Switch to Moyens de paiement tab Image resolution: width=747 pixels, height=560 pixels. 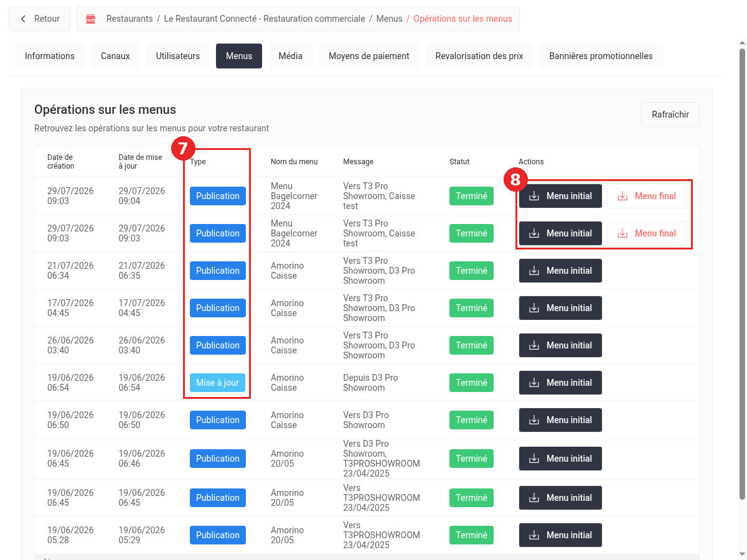pos(369,56)
